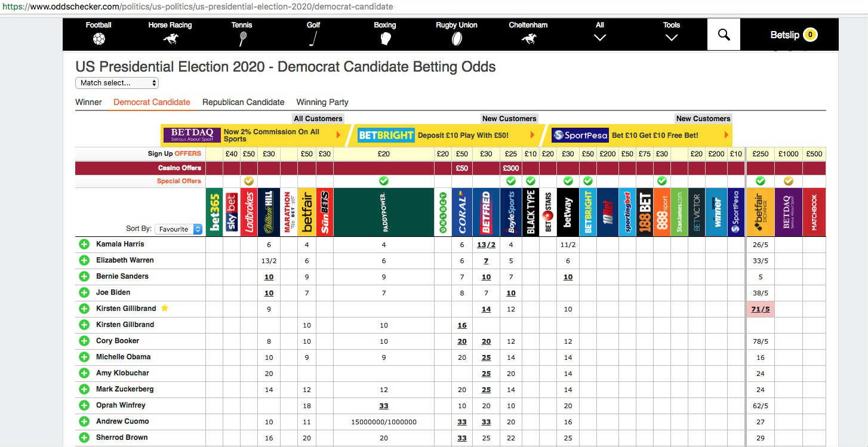Toggle the green plus beside Michelle Obama
The image size is (868, 447).
[84, 357]
